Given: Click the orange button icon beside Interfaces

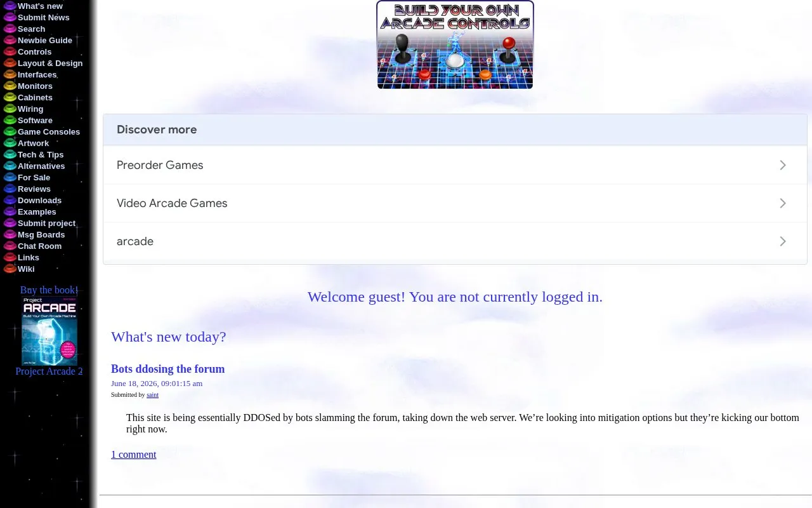Looking at the screenshot, I should [x=10, y=74].
